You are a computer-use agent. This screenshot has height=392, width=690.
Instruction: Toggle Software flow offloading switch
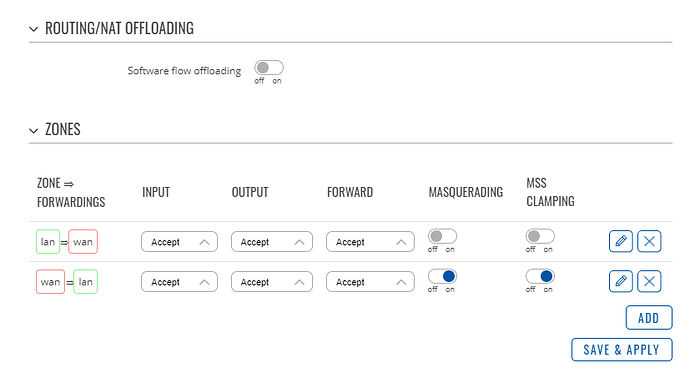pos(268,68)
